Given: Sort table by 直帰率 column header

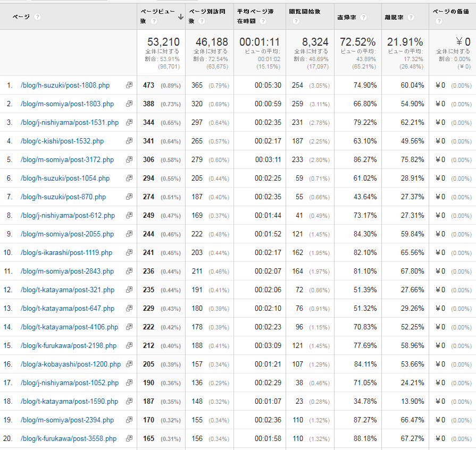Looking at the screenshot, I should click(347, 18).
